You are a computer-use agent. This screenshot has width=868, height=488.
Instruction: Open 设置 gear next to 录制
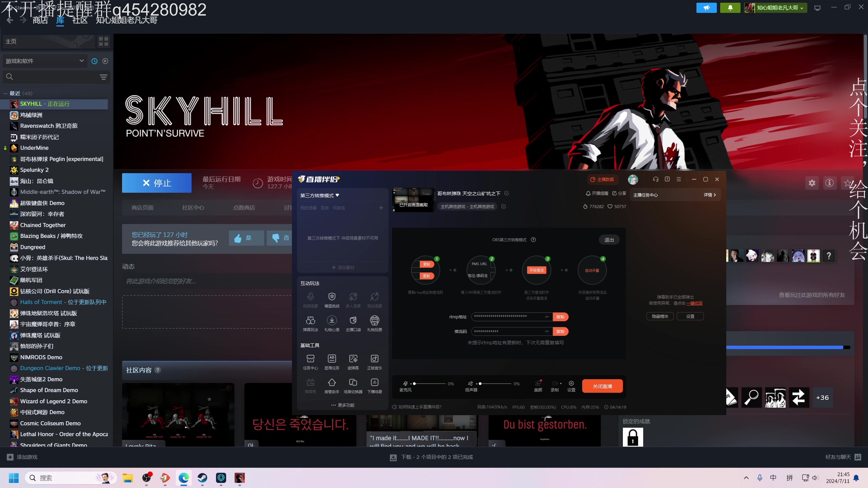pos(571,386)
